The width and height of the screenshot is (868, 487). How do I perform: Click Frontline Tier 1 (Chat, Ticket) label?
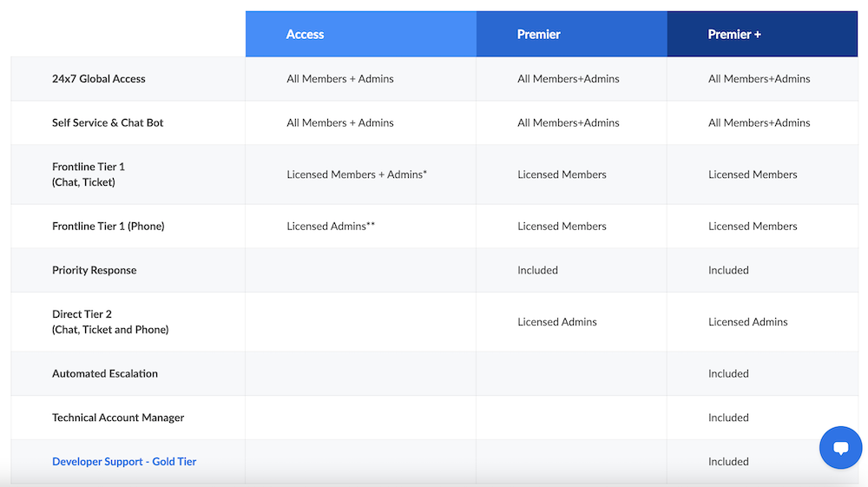(89, 174)
